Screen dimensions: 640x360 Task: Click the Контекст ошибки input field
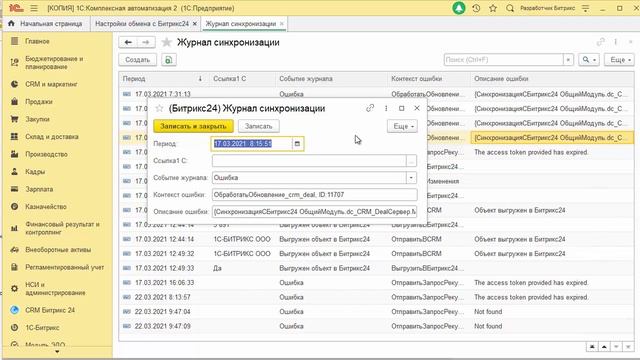[x=314, y=195]
